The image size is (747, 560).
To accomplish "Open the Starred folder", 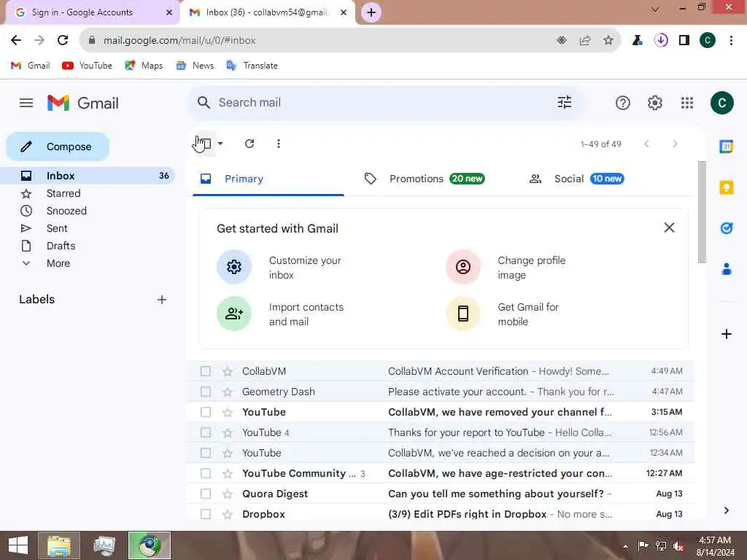I will pos(63,193).
